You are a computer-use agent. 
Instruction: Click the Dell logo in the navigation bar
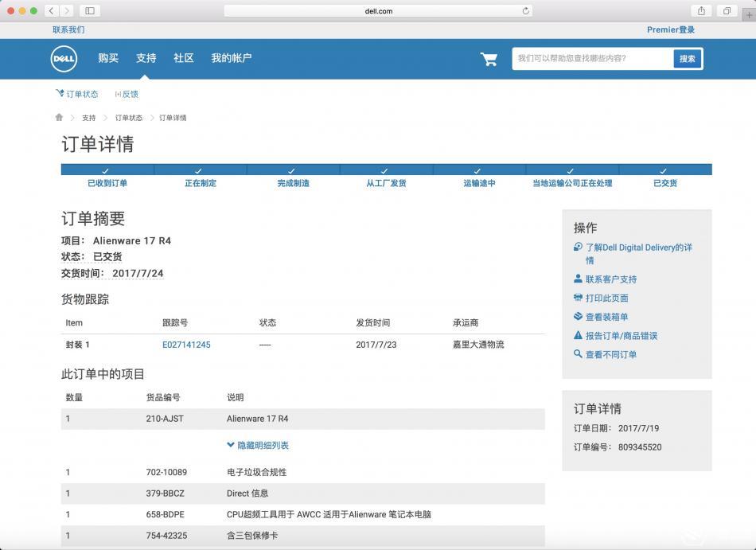pyautogui.click(x=63, y=59)
